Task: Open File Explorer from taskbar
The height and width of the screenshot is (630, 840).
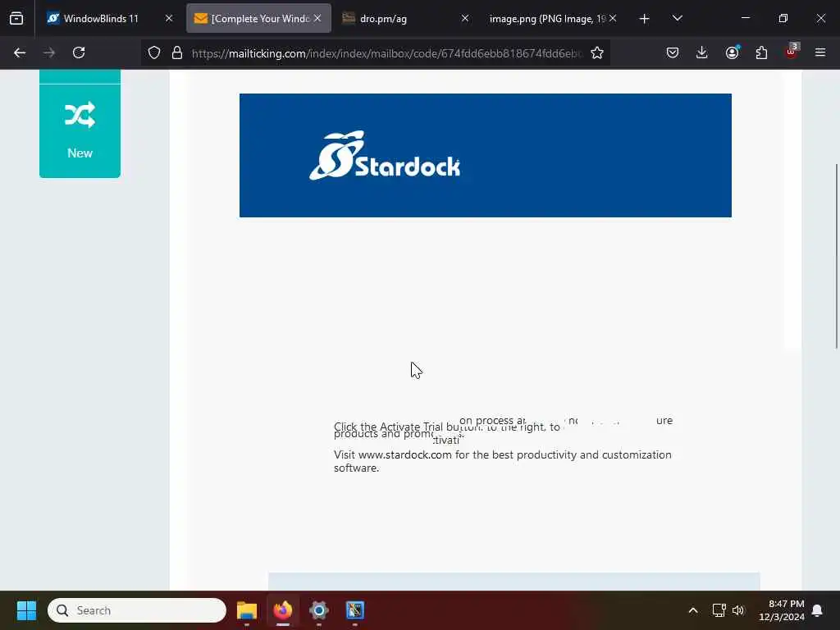Action: [247, 610]
